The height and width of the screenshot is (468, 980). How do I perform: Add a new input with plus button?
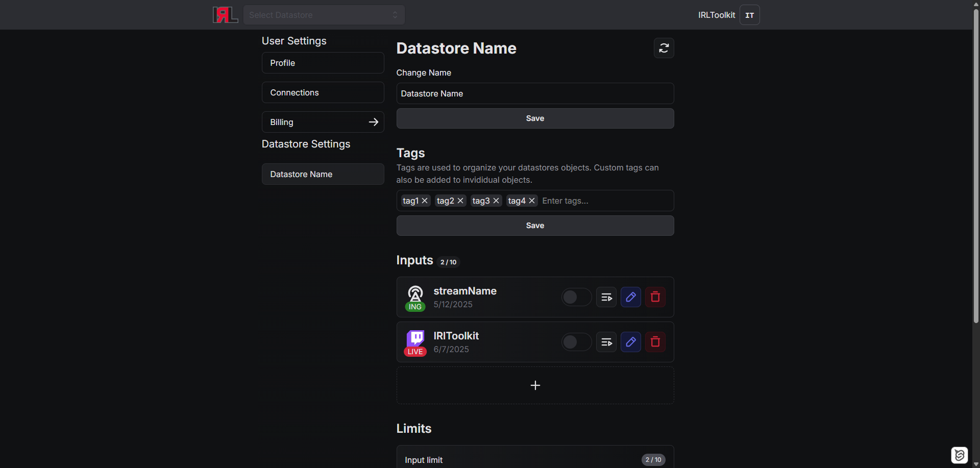point(535,385)
